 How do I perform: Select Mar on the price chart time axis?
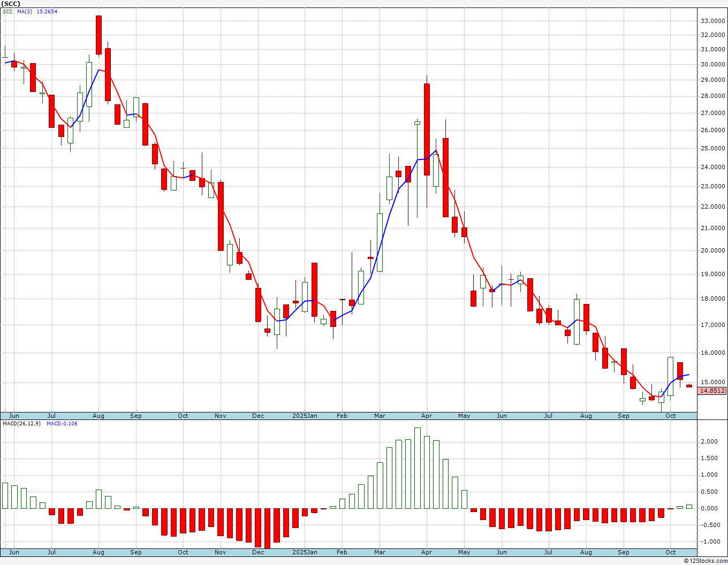(x=380, y=416)
